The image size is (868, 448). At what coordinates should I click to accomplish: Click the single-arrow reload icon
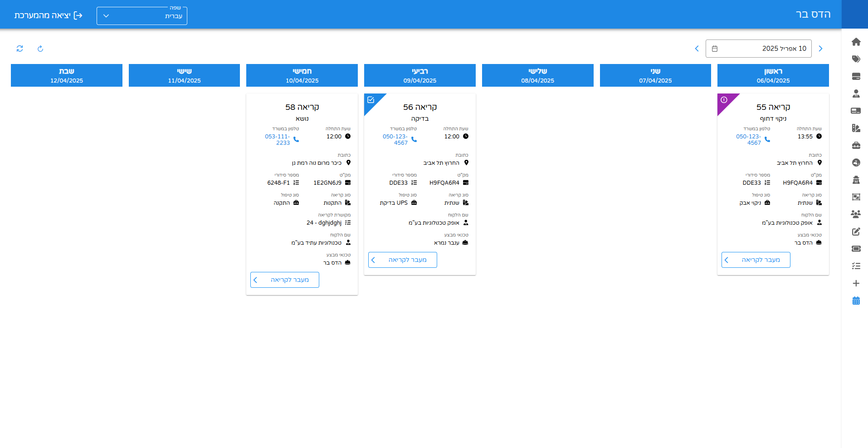point(40,49)
